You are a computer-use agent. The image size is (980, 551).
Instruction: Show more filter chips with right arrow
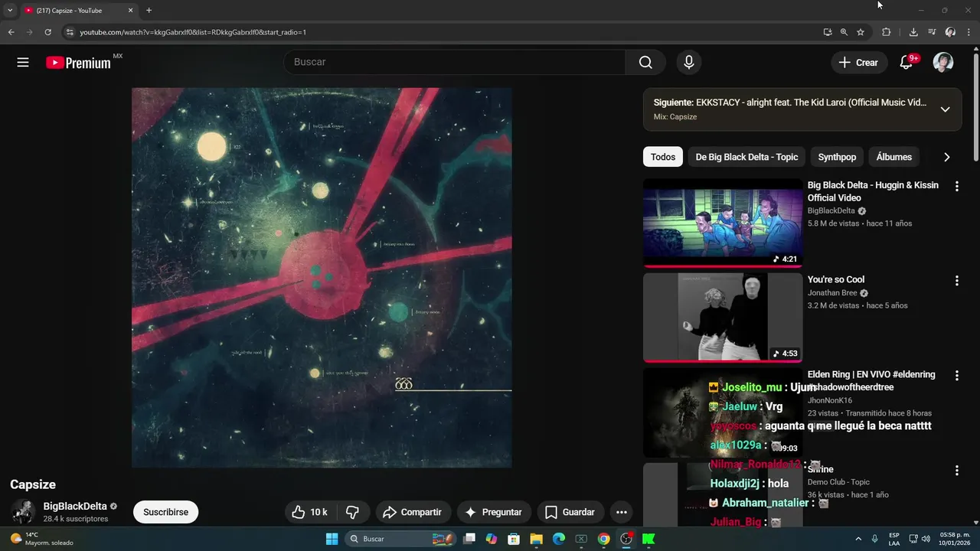pyautogui.click(x=946, y=157)
